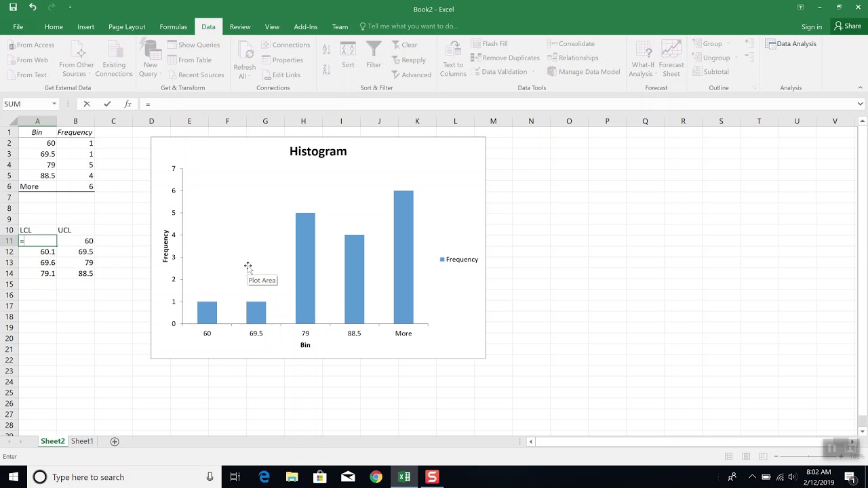This screenshot has height=488, width=868.
Task: Open the notification action center
Action: [x=850, y=477]
